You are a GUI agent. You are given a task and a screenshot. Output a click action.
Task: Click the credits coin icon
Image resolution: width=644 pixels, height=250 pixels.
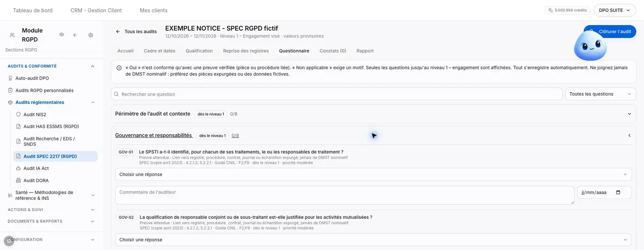(x=551, y=10)
